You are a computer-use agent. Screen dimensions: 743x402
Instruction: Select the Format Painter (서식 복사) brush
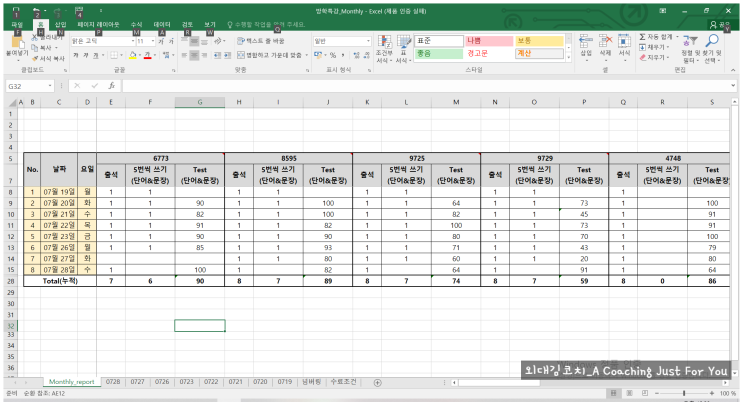35,58
